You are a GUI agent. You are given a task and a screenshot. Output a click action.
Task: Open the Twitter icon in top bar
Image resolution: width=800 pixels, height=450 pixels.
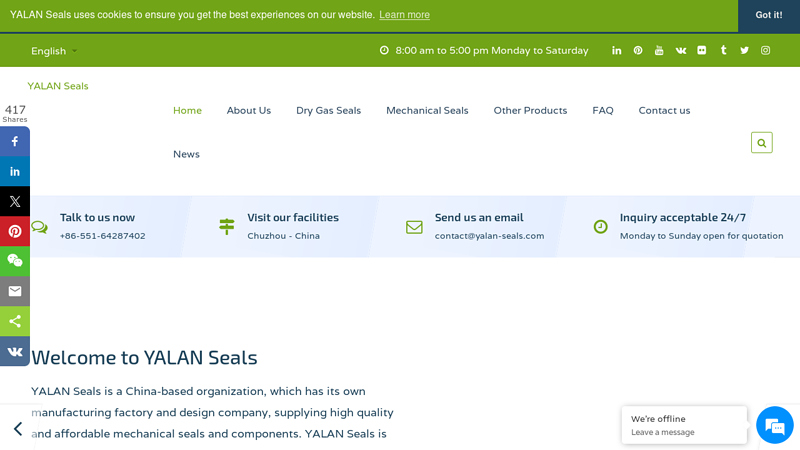click(744, 51)
